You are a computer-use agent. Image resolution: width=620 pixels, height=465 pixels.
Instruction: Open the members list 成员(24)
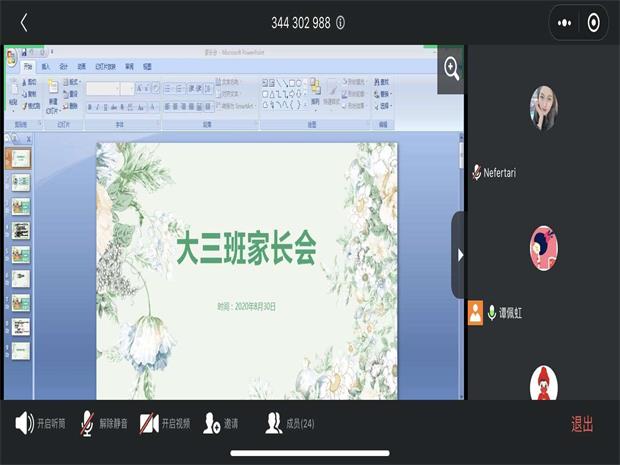(290, 424)
